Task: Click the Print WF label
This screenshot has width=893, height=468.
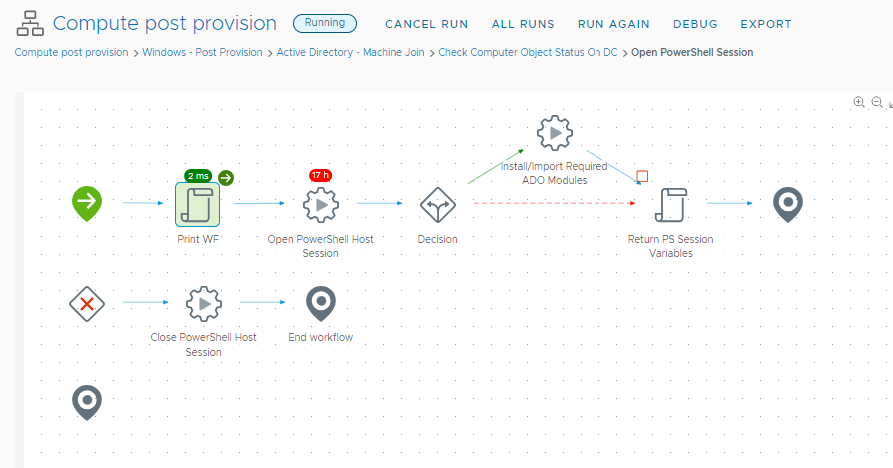Action: pos(198,239)
